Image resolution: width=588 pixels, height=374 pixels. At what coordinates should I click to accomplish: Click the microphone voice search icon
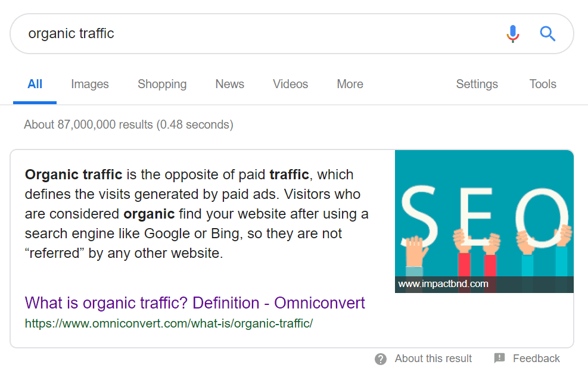pos(512,33)
